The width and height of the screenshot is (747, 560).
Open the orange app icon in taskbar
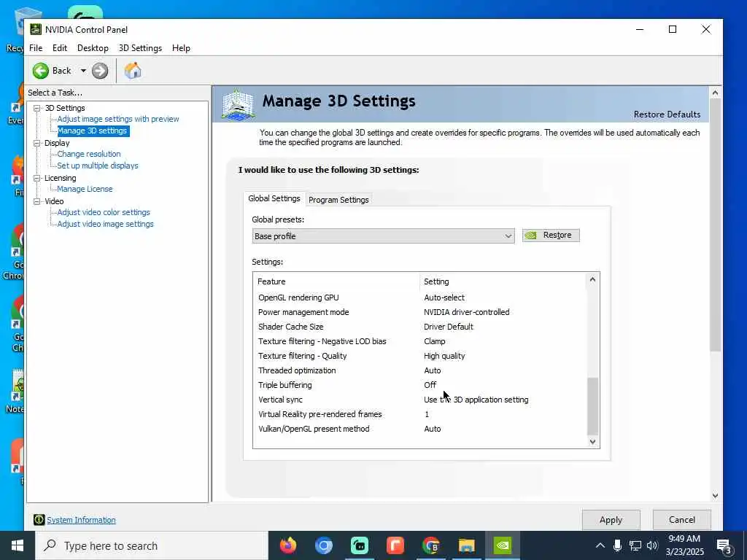395,545
